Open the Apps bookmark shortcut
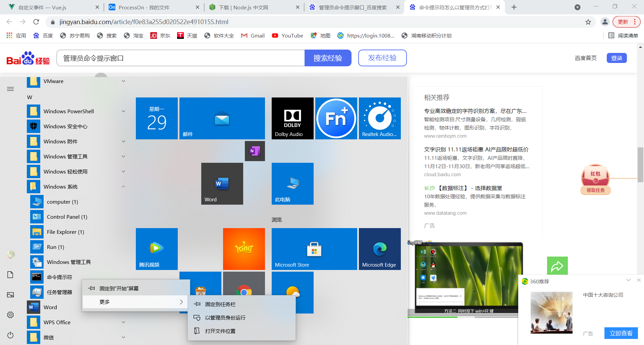 (x=16, y=36)
